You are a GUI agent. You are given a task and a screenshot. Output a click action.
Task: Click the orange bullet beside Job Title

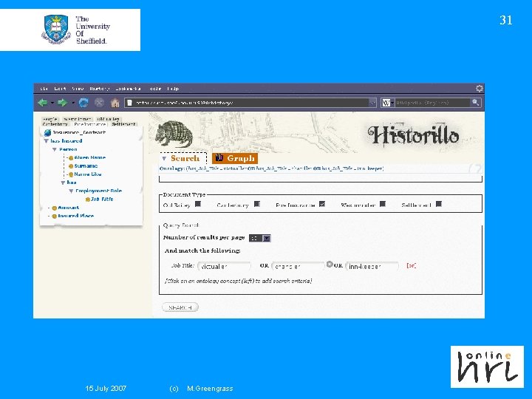click(x=87, y=199)
